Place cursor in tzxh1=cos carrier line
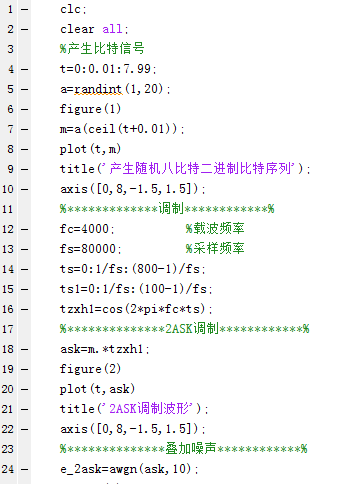 [136, 309]
